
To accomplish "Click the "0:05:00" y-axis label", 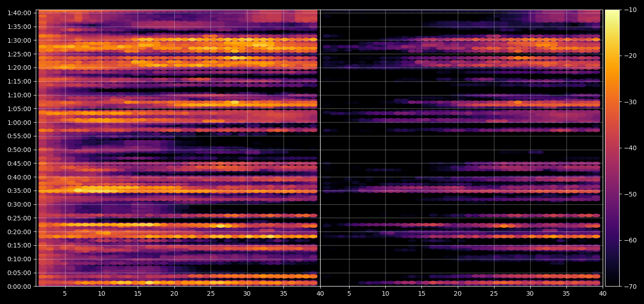I will [19, 273].
